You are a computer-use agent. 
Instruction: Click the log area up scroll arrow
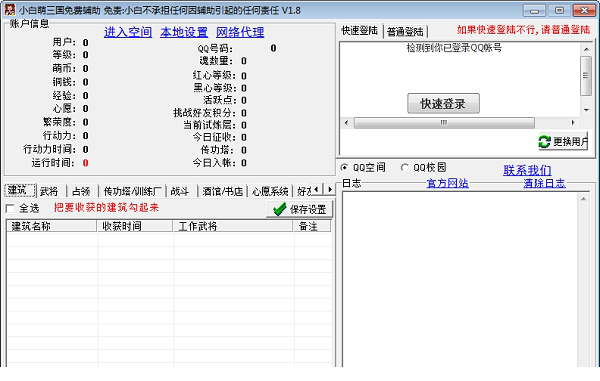(584, 199)
